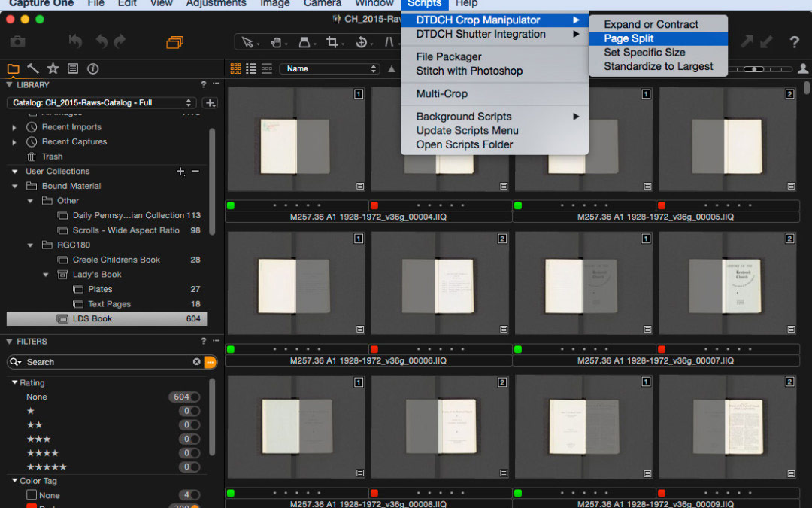
Task: Toggle the five-star rating filter
Action: (x=195, y=467)
